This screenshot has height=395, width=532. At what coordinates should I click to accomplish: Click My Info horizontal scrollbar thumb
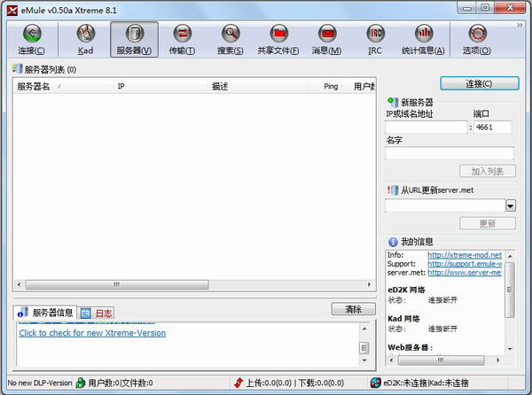point(441,360)
